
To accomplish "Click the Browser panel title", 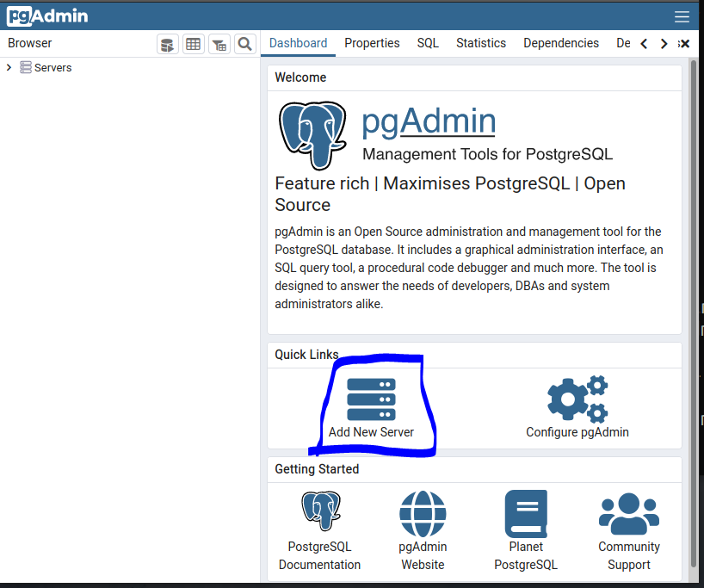I will tap(29, 43).
